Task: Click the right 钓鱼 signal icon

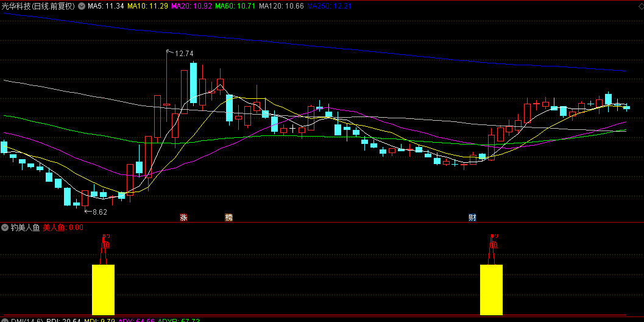Action: click(x=494, y=242)
